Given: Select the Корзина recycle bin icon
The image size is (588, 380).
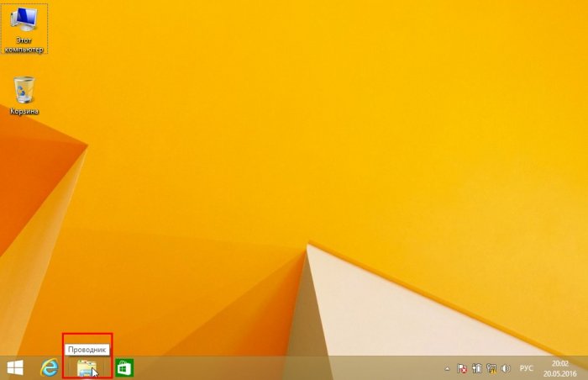Looking at the screenshot, I should 24,89.
